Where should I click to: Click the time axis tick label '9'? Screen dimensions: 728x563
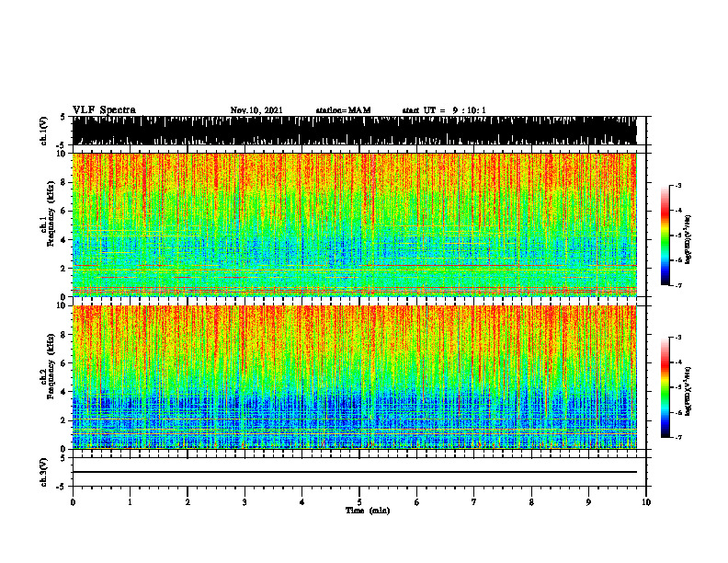[588, 502]
